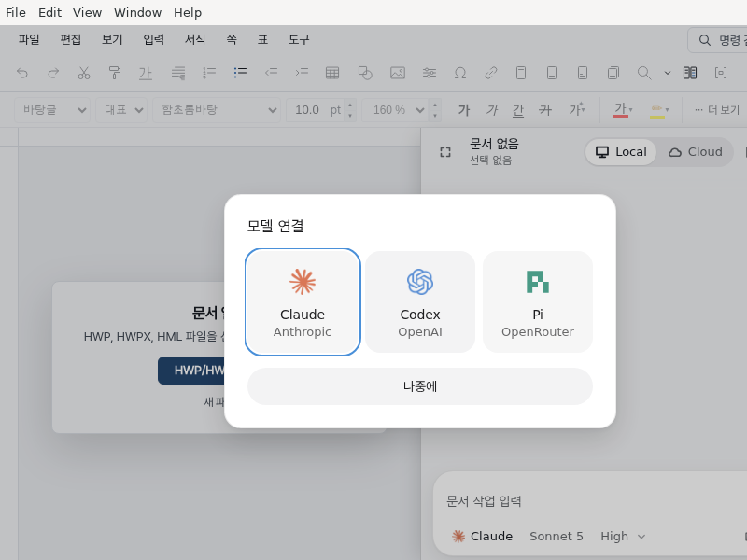Click the scissors cut icon
The width and height of the screenshot is (747, 560).
coord(84,73)
